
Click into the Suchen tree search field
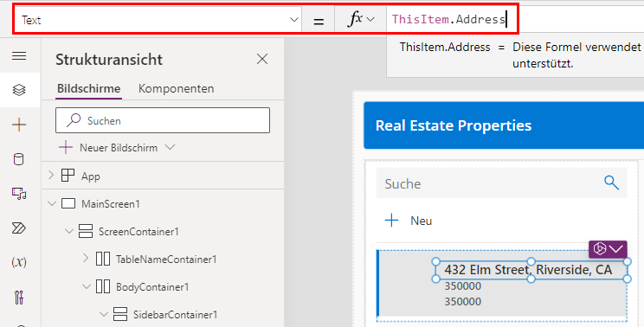coord(163,120)
